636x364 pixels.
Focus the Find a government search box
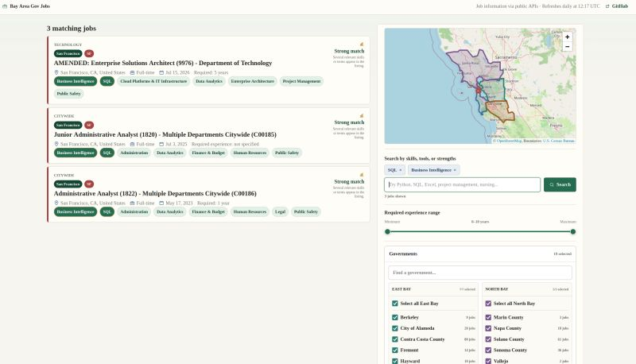(x=480, y=273)
